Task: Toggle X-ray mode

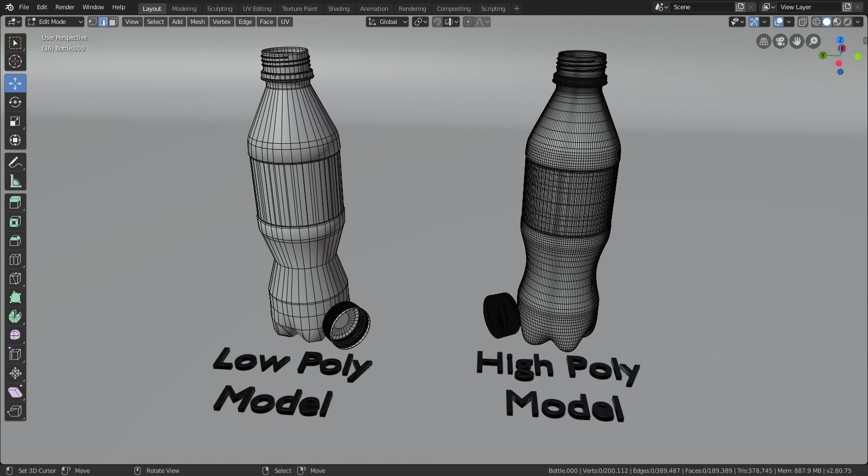Action: point(803,22)
